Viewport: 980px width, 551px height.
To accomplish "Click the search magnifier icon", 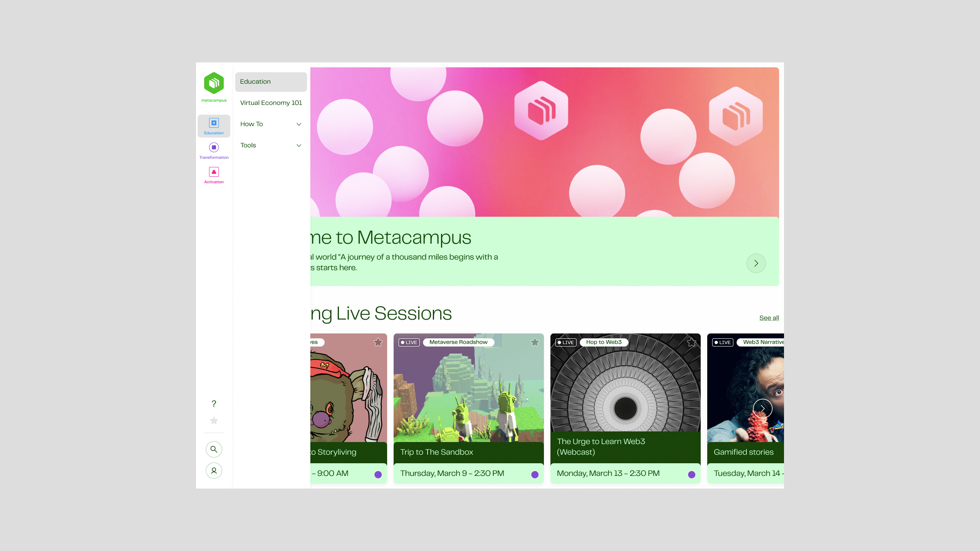I will point(214,449).
